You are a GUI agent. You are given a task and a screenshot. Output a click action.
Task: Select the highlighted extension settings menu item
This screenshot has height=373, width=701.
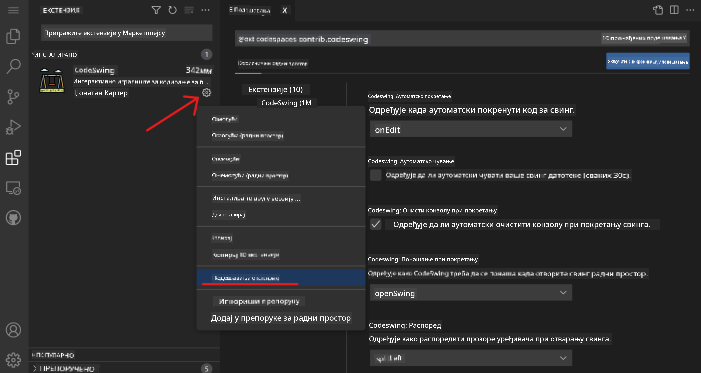point(281,278)
